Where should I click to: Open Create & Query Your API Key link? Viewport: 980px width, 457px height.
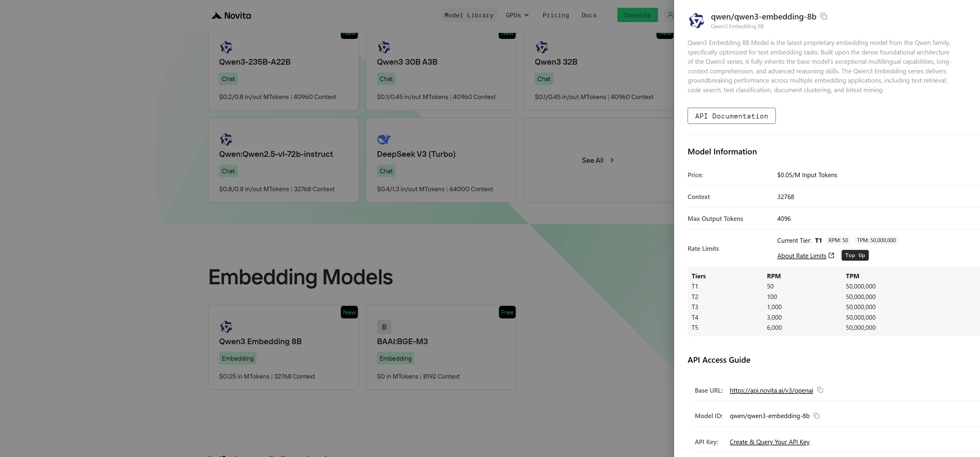coord(769,442)
